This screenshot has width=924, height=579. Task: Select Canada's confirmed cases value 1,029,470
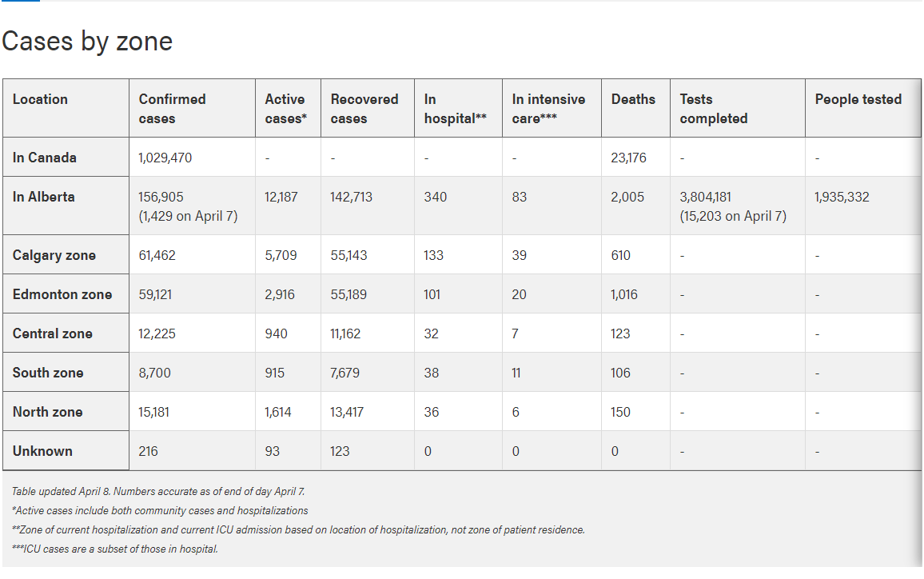point(165,158)
